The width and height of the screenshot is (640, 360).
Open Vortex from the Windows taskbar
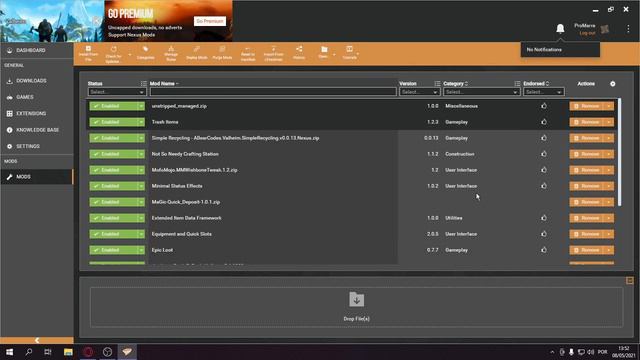click(x=127, y=351)
